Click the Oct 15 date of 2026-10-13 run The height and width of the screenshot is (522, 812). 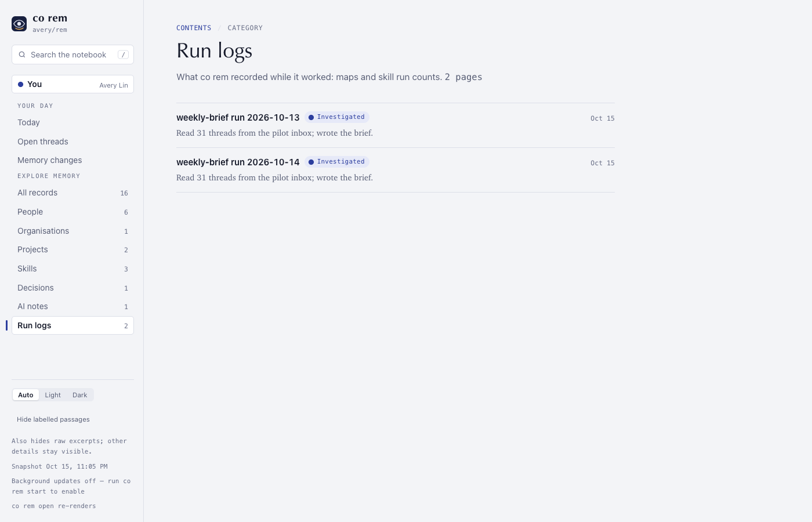[x=603, y=118]
